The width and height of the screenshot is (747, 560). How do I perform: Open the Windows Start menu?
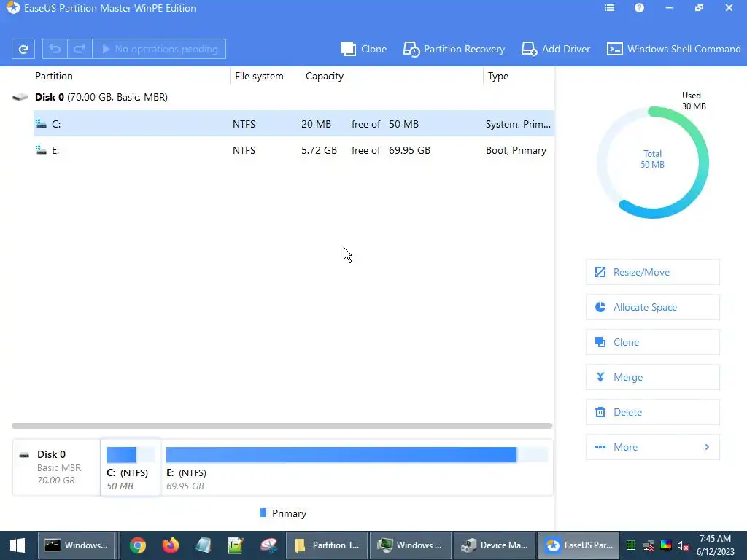click(18, 545)
